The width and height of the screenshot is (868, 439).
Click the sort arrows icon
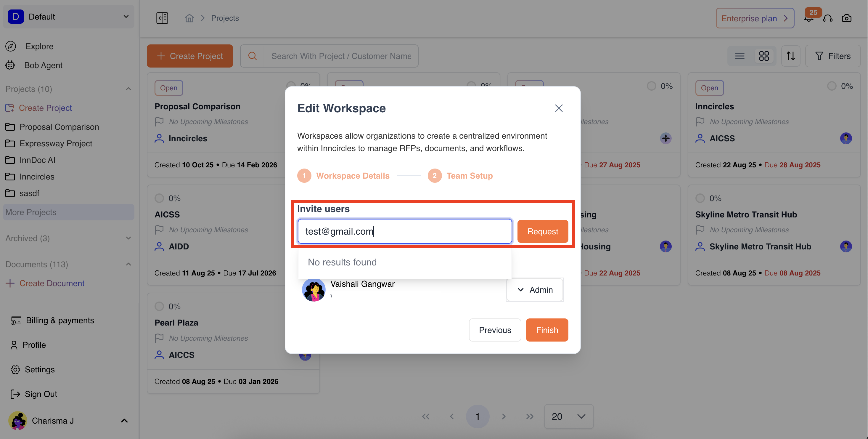click(x=790, y=56)
